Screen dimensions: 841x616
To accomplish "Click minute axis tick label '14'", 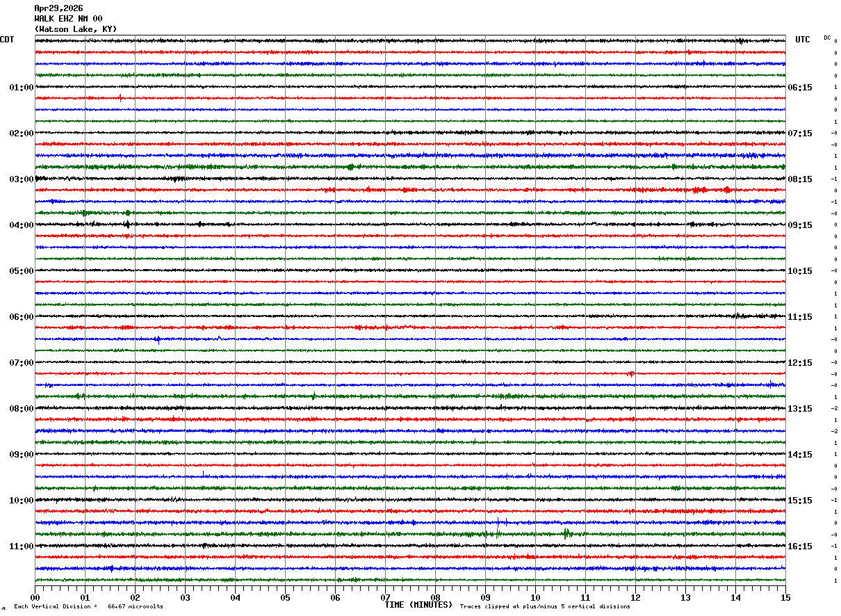I will tap(735, 597).
